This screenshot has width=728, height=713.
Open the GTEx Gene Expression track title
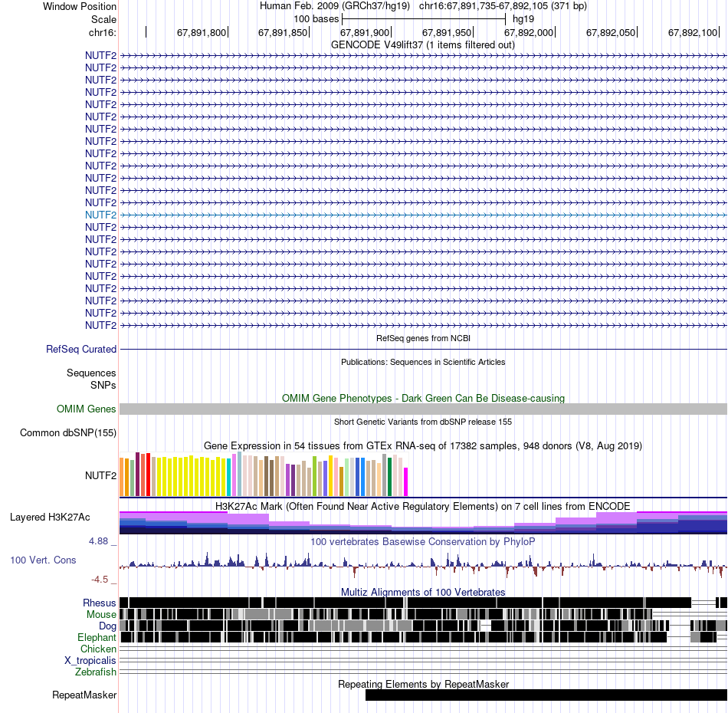click(x=423, y=446)
